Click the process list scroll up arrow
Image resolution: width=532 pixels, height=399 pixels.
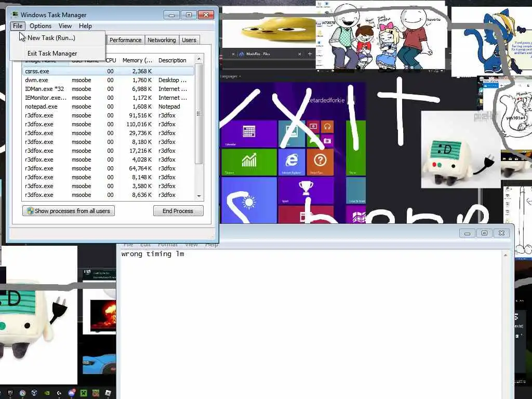199,59
